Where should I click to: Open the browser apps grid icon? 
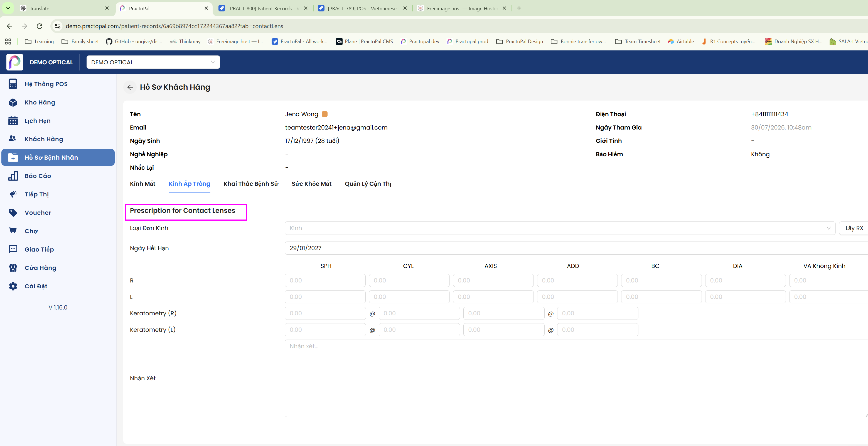pos(8,42)
